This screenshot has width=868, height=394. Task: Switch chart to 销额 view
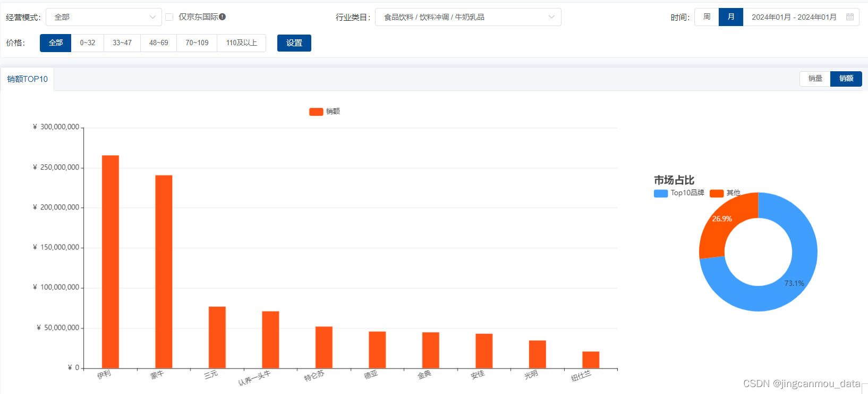point(846,79)
